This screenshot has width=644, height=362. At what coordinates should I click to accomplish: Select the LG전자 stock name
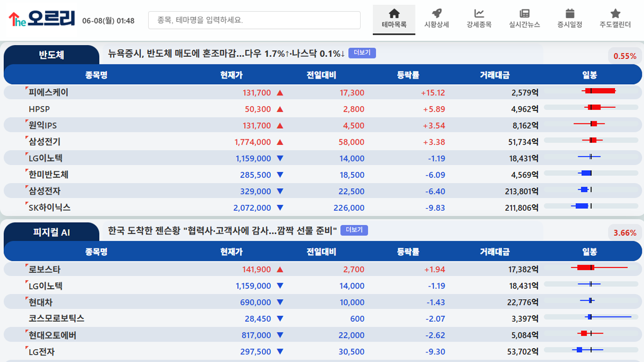[41, 352]
